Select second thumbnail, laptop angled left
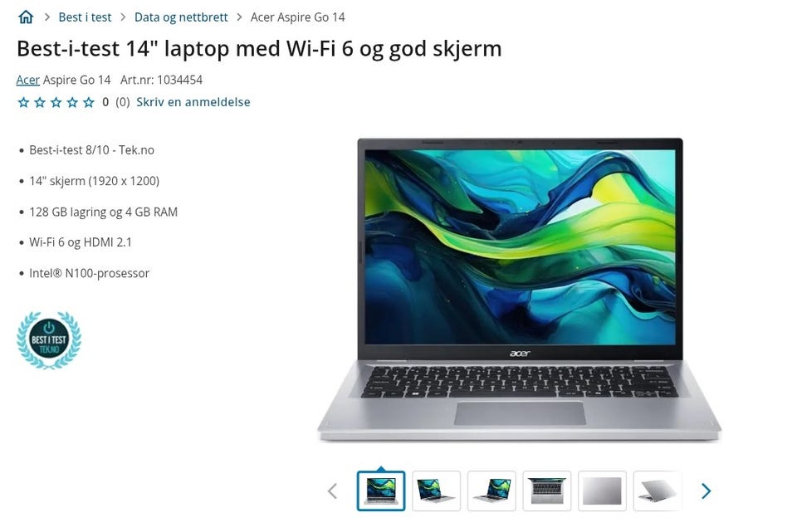 pos(436,491)
